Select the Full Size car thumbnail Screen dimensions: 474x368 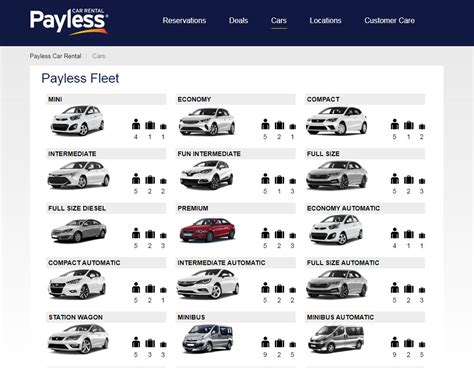(x=337, y=175)
